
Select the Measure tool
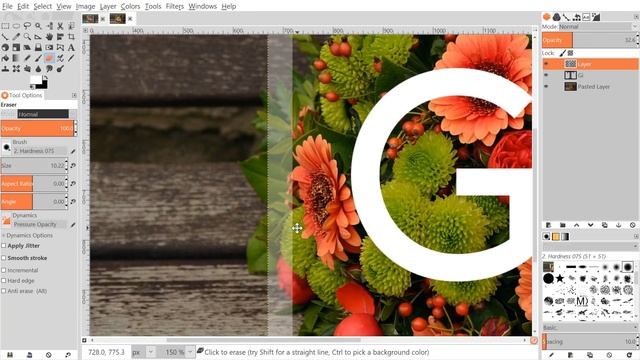38,37
